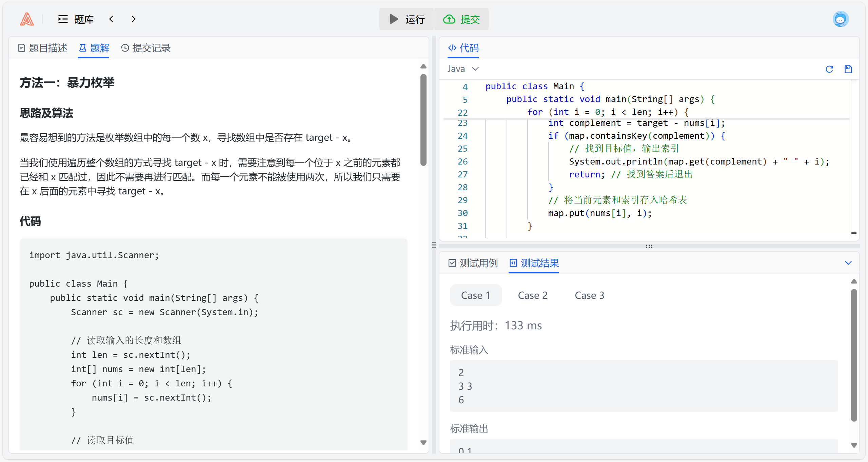Click the user avatar icon
Screen dimensions: 868x462
840,19
